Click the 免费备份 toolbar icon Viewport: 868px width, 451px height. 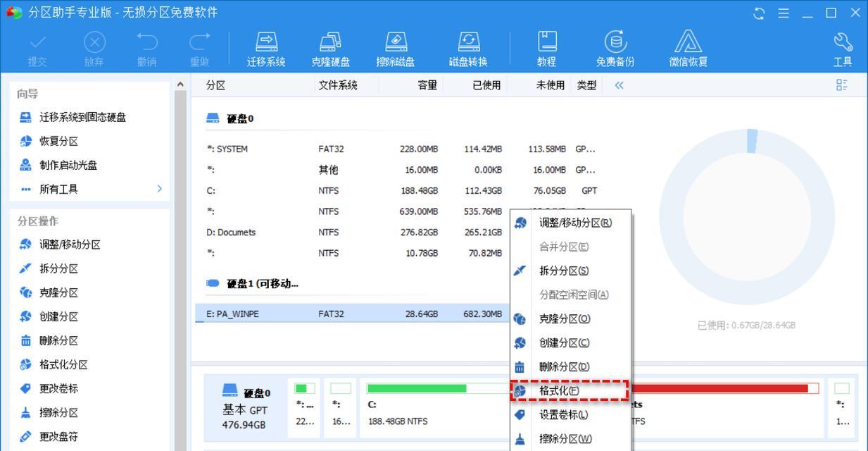(615, 49)
